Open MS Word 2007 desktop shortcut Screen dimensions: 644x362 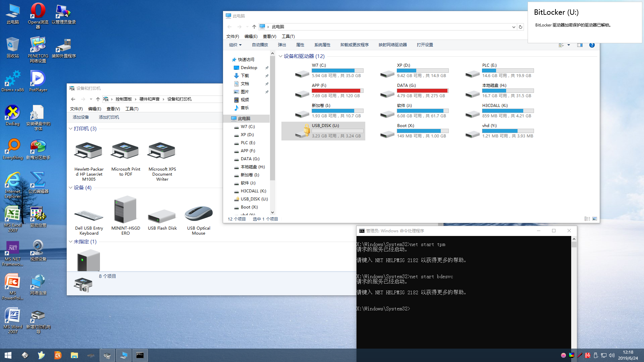13,320
